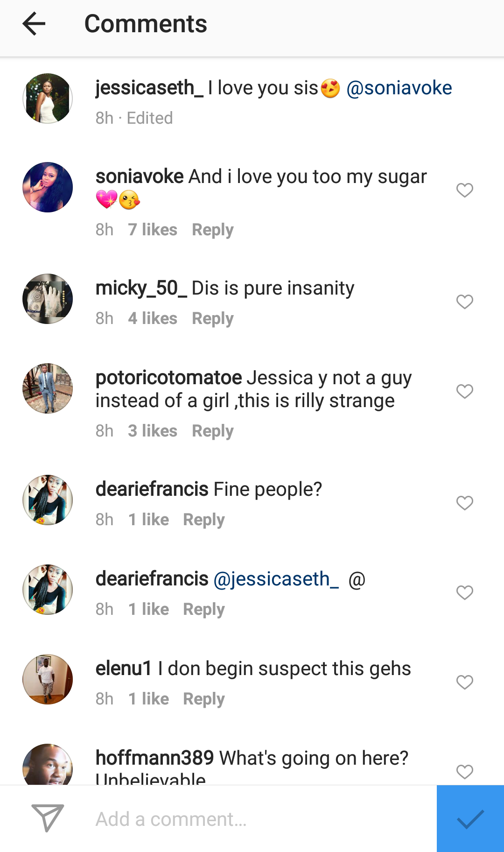Go back using the arrow icon
504x852 pixels.
(x=34, y=23)
